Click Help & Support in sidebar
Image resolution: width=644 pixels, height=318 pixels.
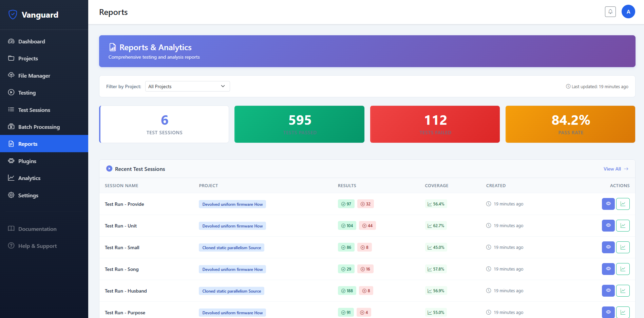37,246
